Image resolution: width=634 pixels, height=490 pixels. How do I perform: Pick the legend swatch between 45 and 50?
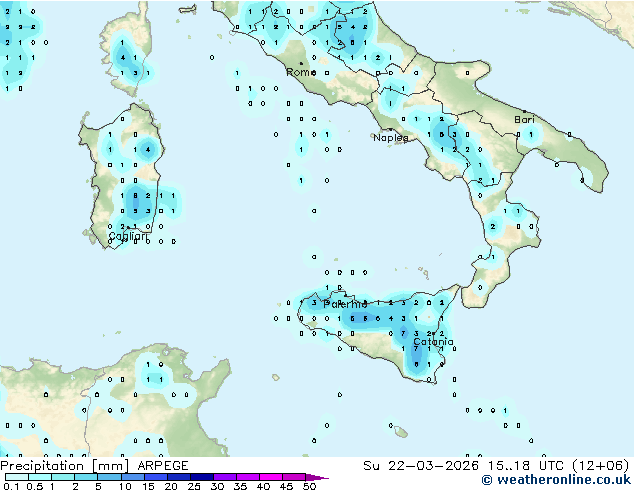click(294, 477)
